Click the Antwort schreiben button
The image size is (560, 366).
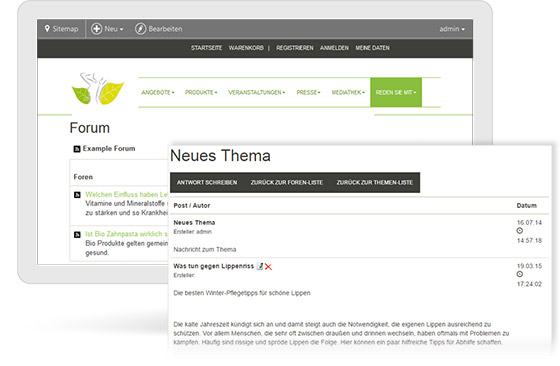point(207,182)
